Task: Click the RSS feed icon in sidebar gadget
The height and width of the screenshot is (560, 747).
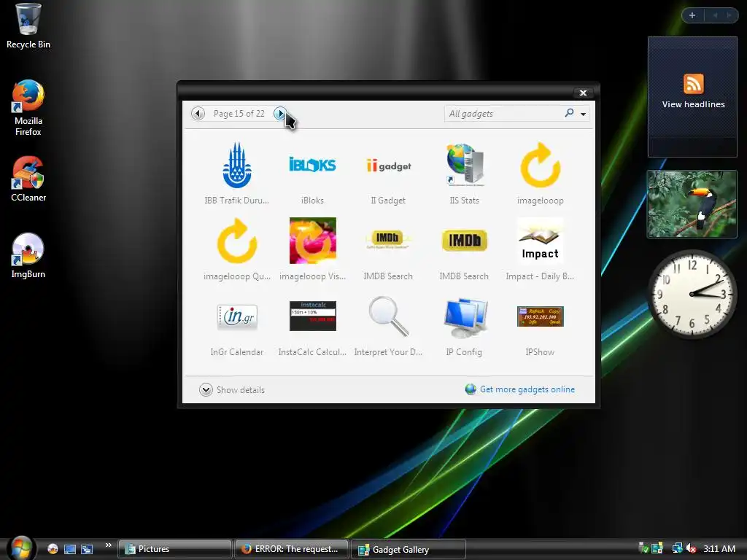Action: pyautogui.click(x=693, y=84)
